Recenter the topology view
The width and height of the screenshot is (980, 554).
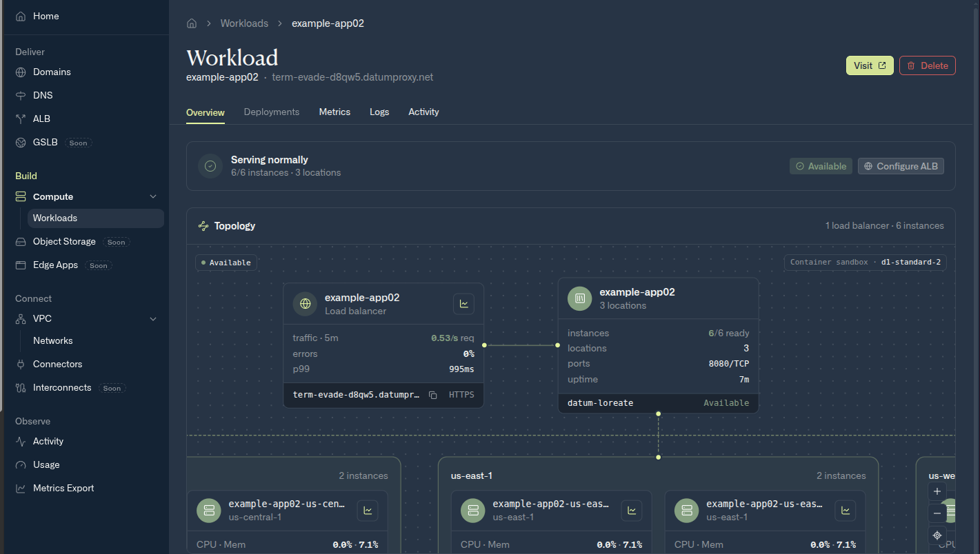(x=937, y=535)
